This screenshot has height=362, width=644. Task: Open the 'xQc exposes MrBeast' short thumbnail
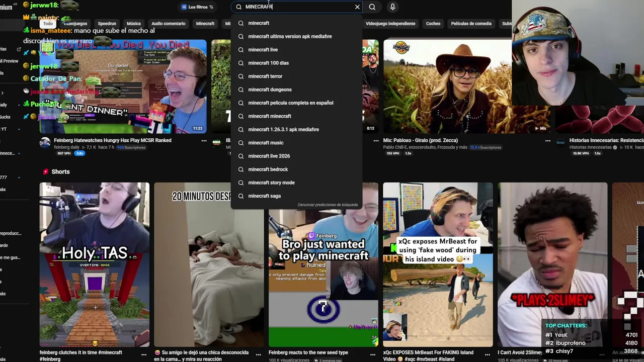[x=438, y=264]
